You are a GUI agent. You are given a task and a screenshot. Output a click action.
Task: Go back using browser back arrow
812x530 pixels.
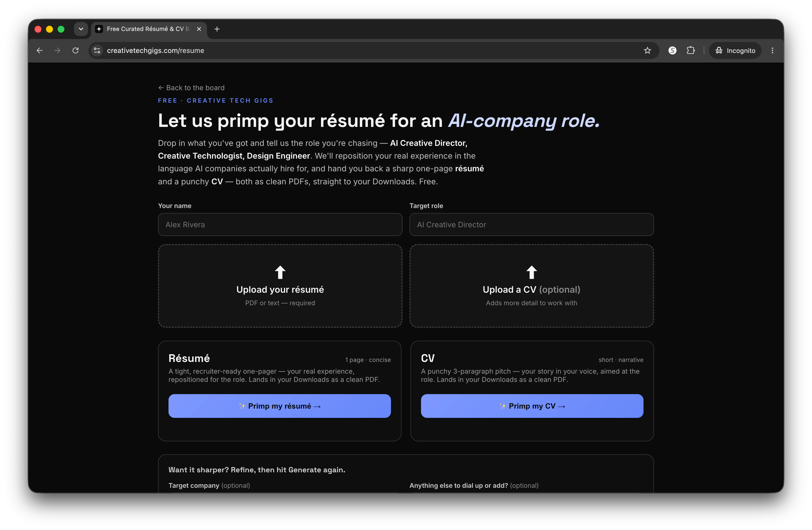coord(39,50)
